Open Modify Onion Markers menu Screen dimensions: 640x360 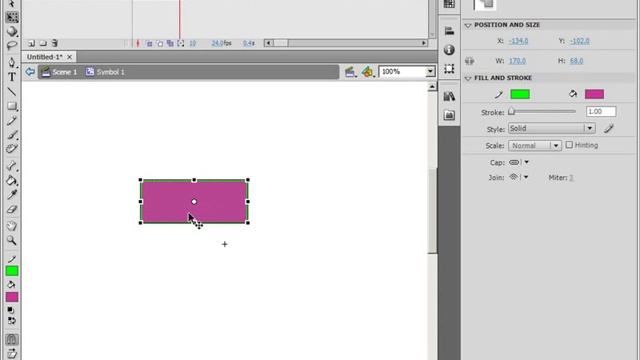181,43
